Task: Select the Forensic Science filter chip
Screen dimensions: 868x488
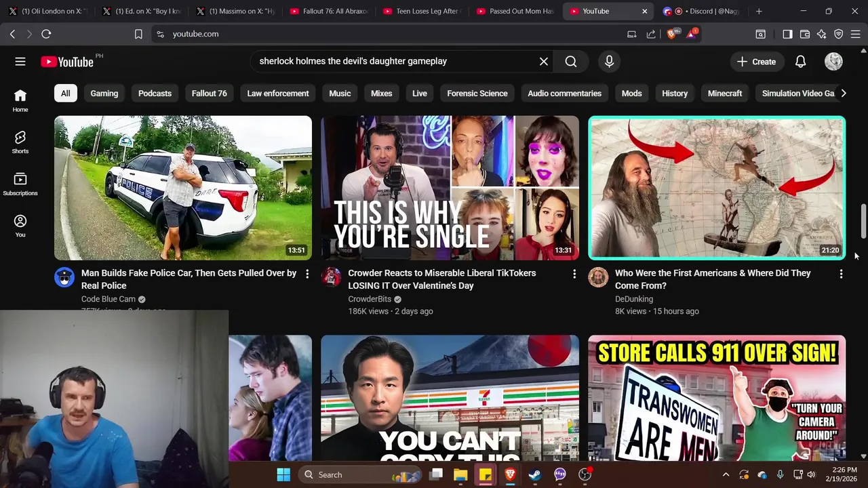Action: click(x=477, y=94)
